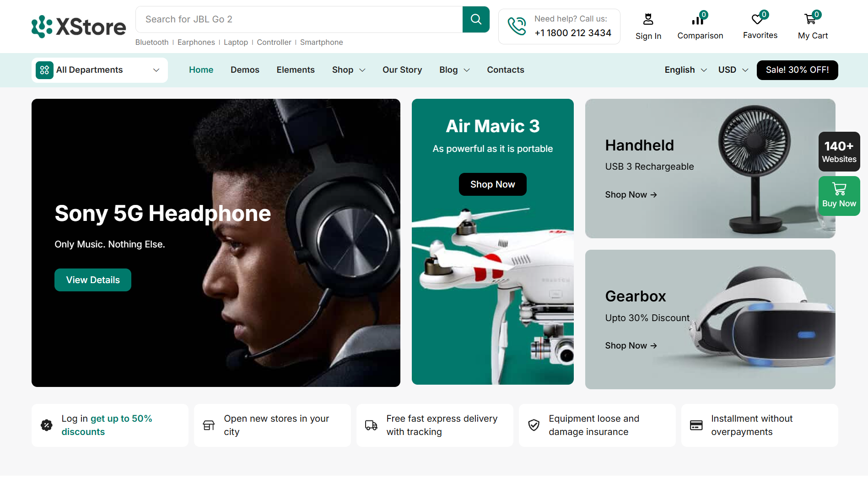Click the Earphones search suggestion
Viewport: 868px width, 483px height.
coord(196,42)
